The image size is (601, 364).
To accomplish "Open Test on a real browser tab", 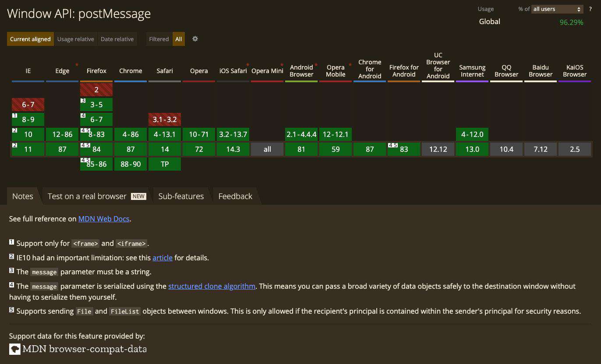I will tap(97, 196).
